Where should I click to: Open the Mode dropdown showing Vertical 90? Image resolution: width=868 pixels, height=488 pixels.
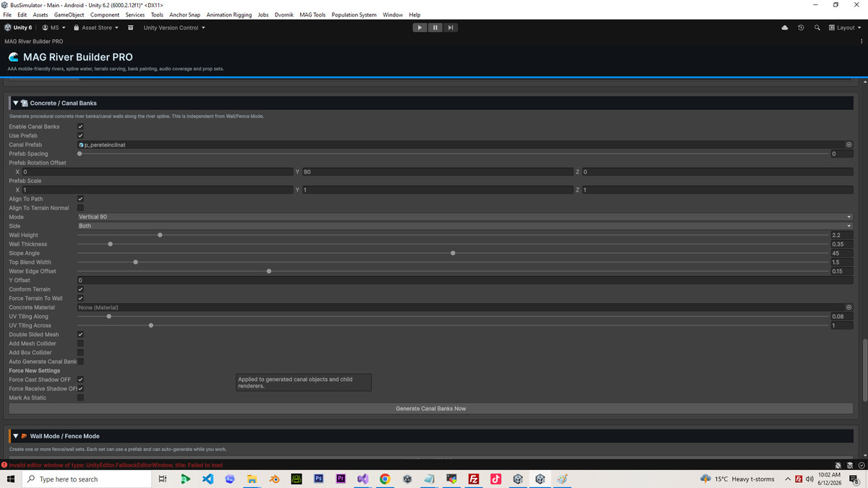(465, 217)
